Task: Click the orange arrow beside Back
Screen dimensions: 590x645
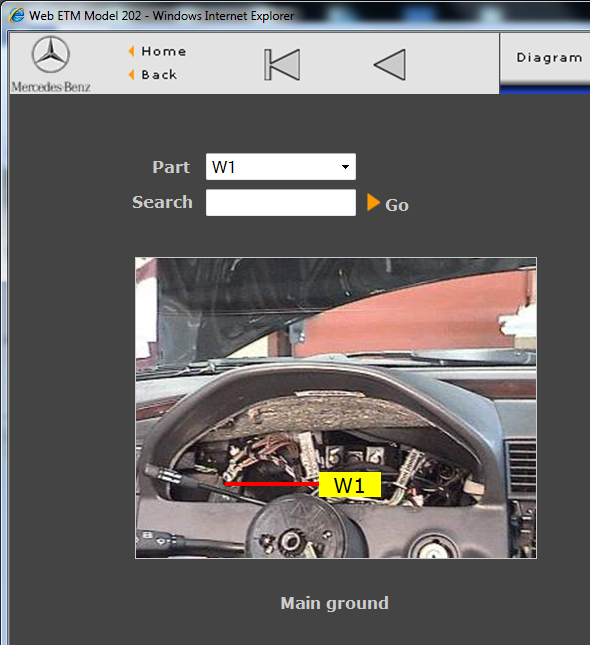Action: [x=132, y=74]
